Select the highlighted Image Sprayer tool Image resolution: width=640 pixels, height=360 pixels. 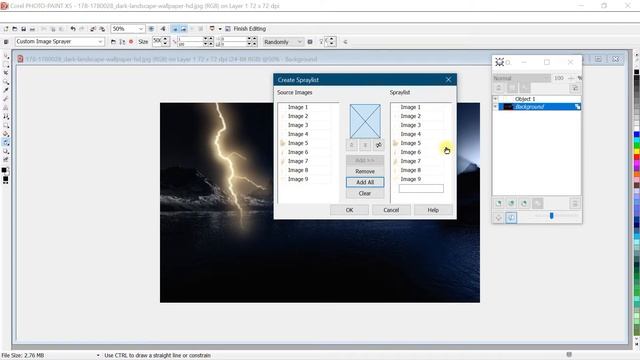tap(6, 142)
